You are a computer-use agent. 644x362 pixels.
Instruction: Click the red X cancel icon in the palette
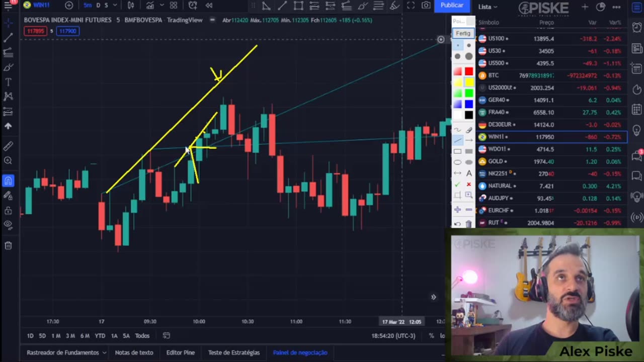click(x=469, y=185)
